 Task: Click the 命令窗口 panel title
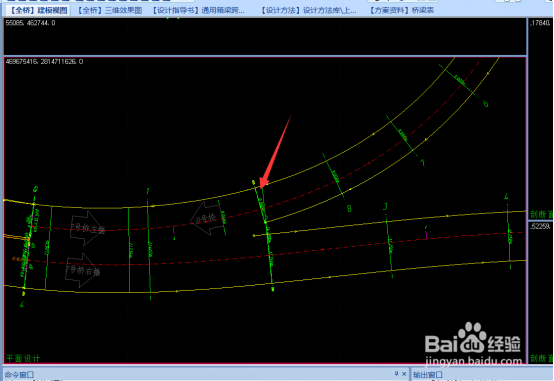click(19, 374)
